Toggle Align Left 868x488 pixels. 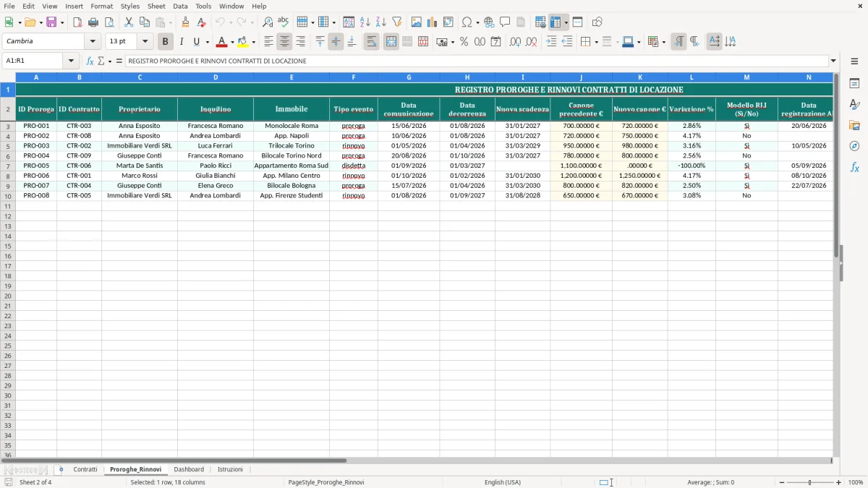pyautogui.click(x=269, y=42)
